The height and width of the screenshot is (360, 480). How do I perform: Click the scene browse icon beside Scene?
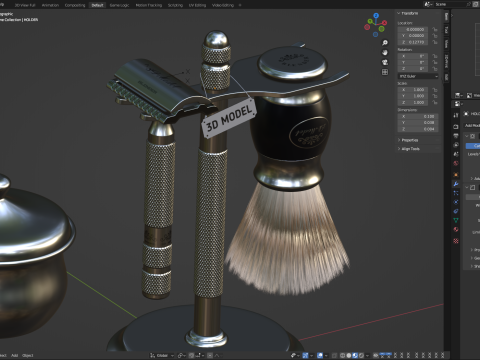[430, 4]
